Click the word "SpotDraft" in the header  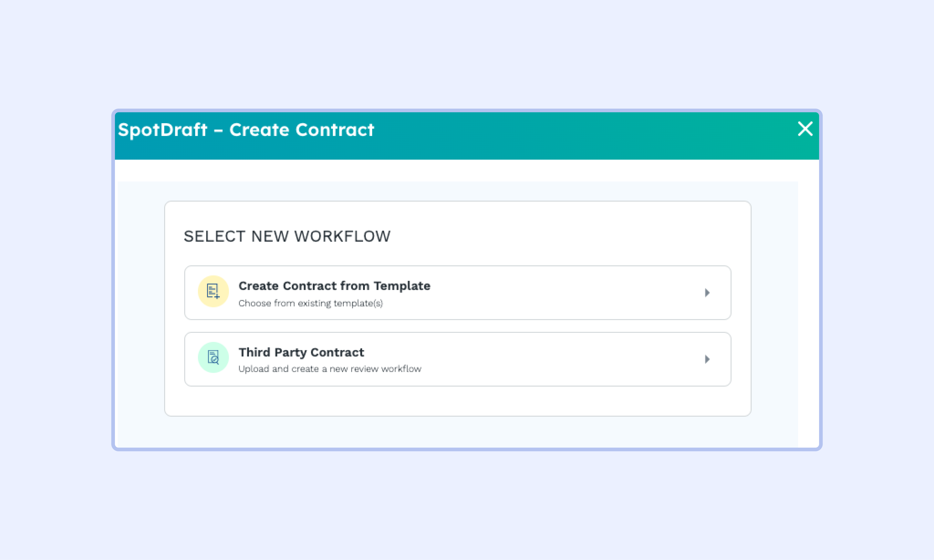coord(162,130)
